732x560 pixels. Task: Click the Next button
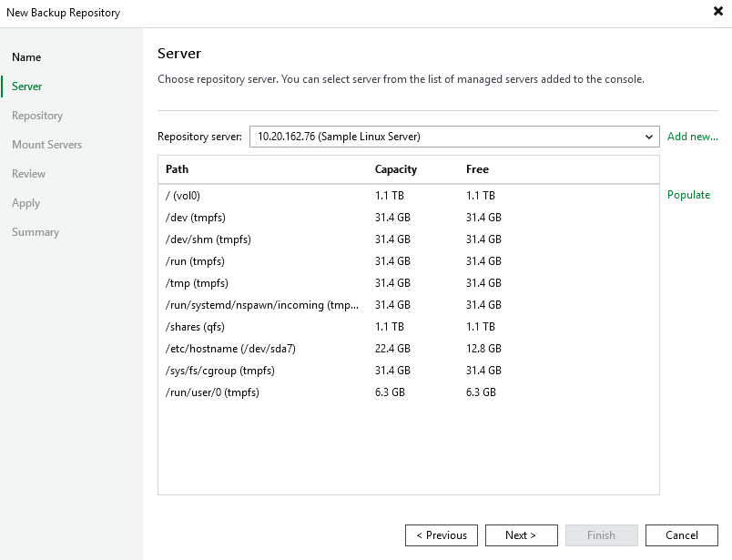(x=521, y=535)
